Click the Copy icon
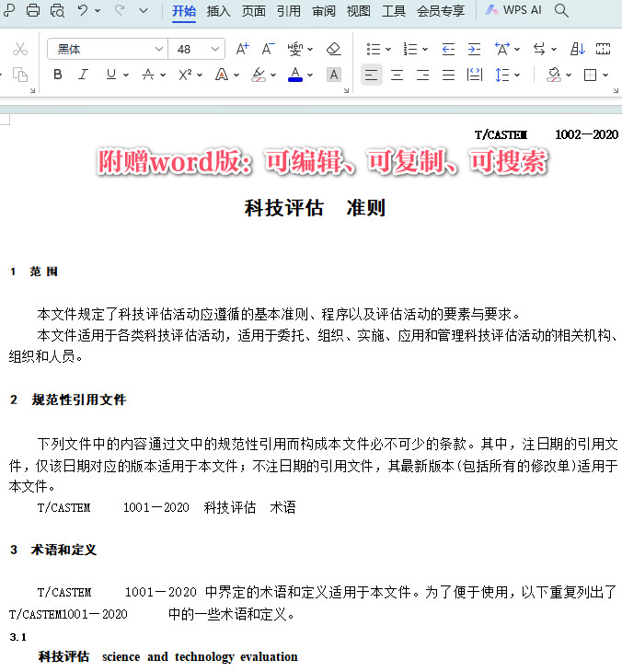The image size is (622, 672). [x=20, y=75]
